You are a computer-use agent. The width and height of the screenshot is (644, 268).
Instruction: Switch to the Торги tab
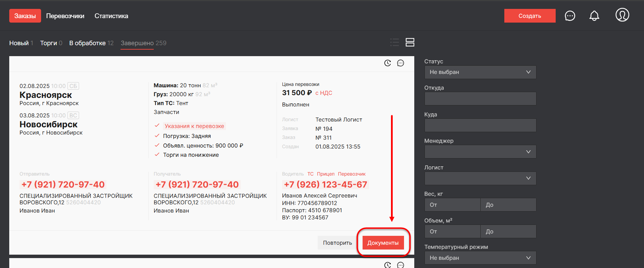(x=51, y=43)
